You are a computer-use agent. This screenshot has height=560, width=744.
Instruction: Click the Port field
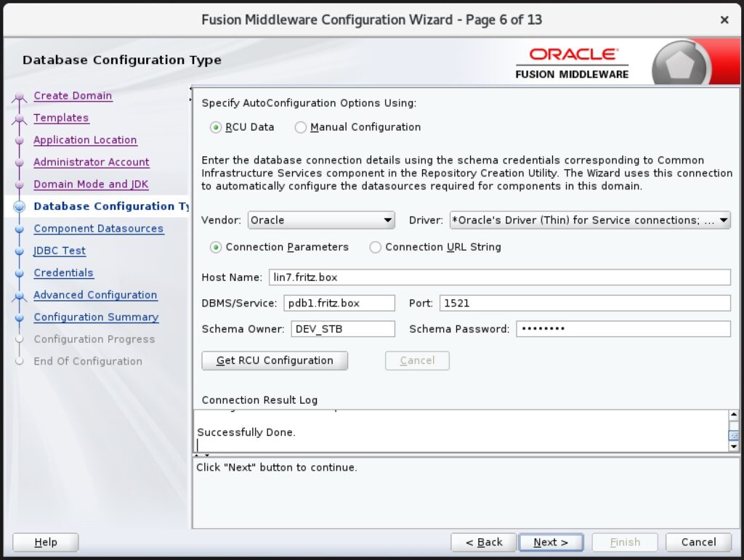[585, 303]
